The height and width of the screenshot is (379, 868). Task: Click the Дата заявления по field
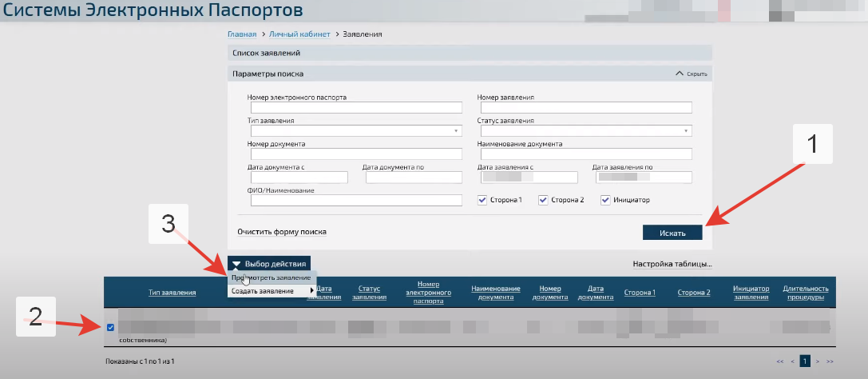(x=644, y=178)
